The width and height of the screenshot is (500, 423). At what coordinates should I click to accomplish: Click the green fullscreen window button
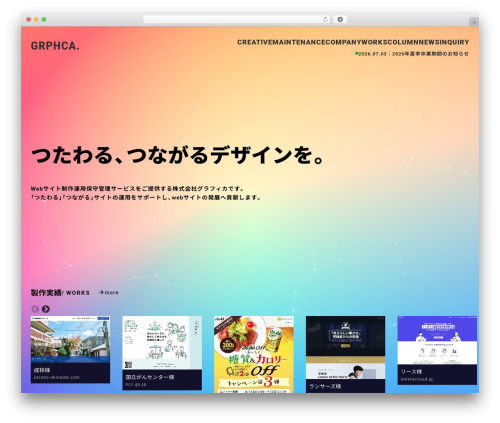44,20
